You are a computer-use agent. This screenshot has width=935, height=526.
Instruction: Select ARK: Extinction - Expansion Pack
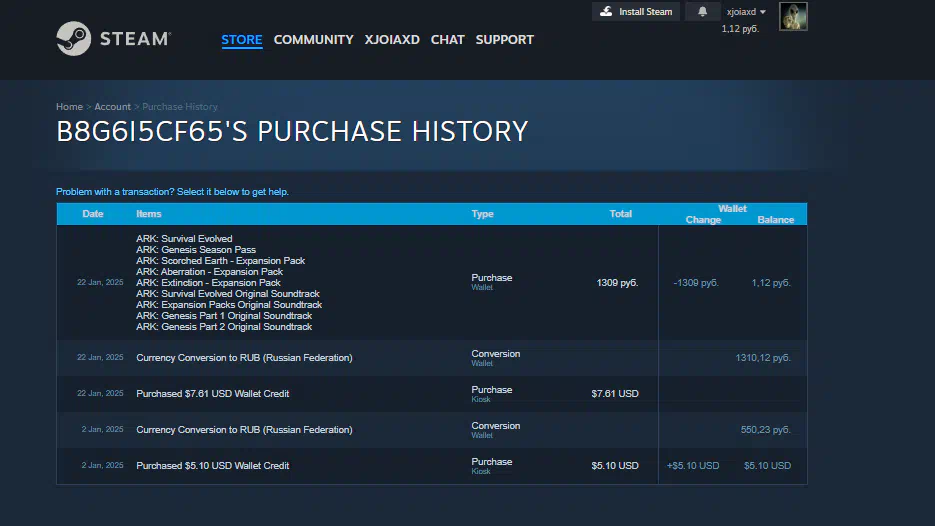point(208,283)
